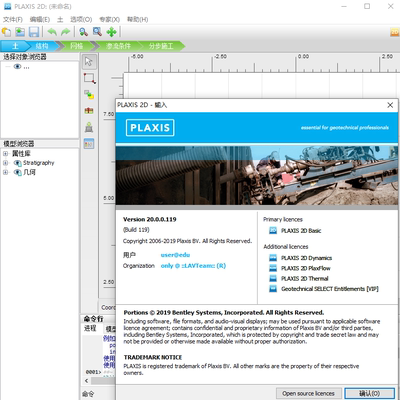Open the 土 menu in menu bar
This screenshot has height=400, width=400.
(60, 19)
